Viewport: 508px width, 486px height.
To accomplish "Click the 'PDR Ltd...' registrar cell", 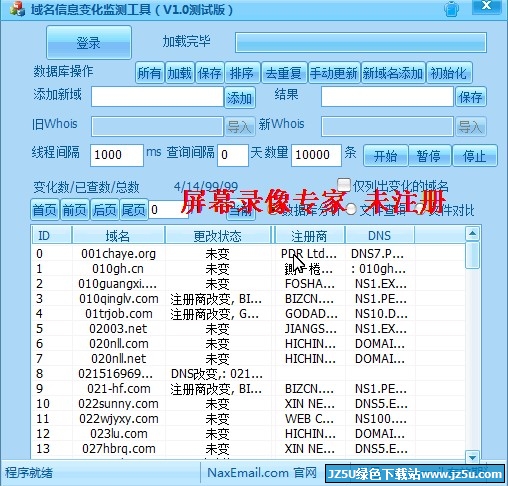I will tap(309, 254).
